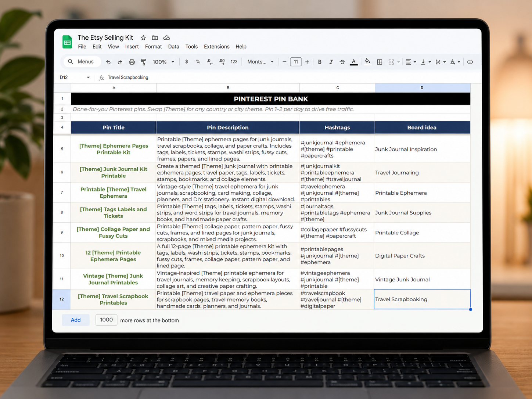The width and height of the screenshot is (532, 399).
Task: Insert link with chain icon
Action: coord(470,62)
